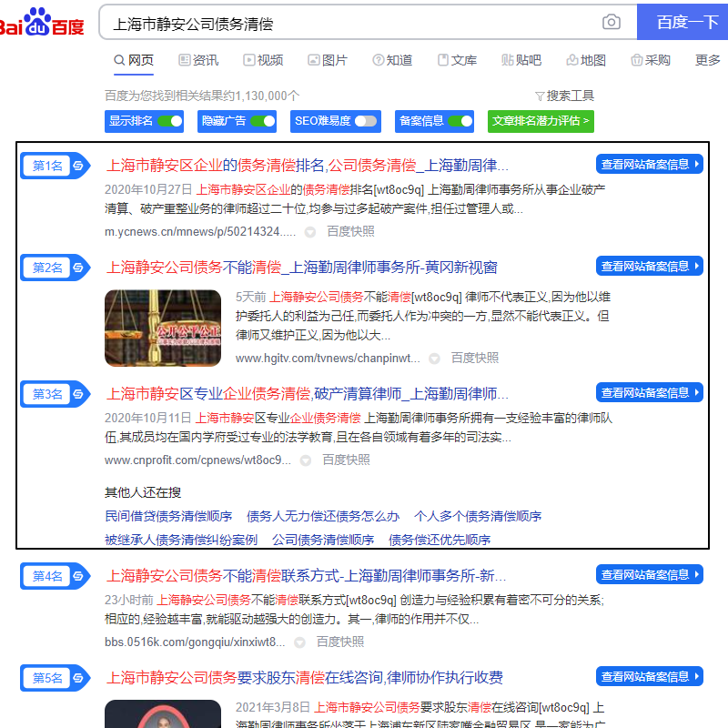
Task: Expand dropdown arrow after m.ycnews.cn URL
Action: (x=310, y=232)
